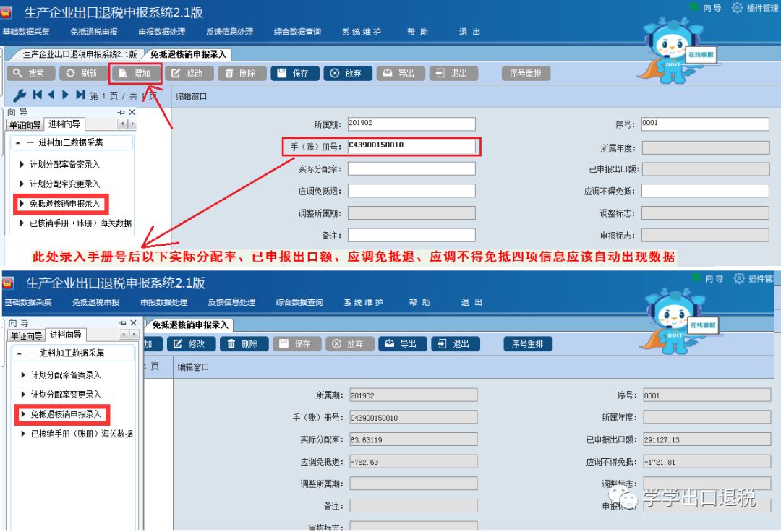Click 序号重排 button in upper window

(x=526, y=73)
